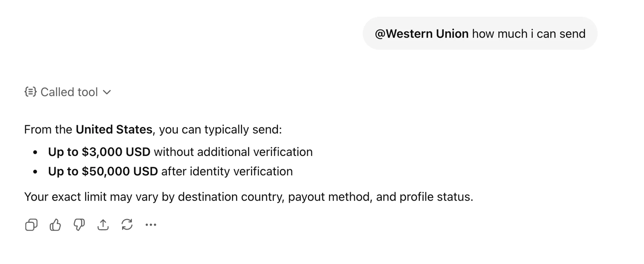Open more options via the ellipsis icon

[151, 225]
